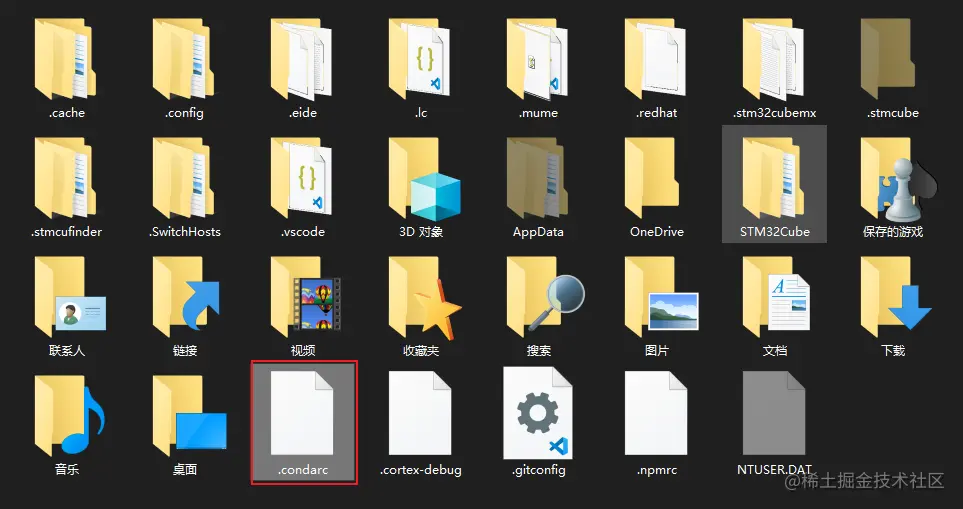Screen dimensions: 963x509
Task: Click the .eide folder icon
Action: 301,60
